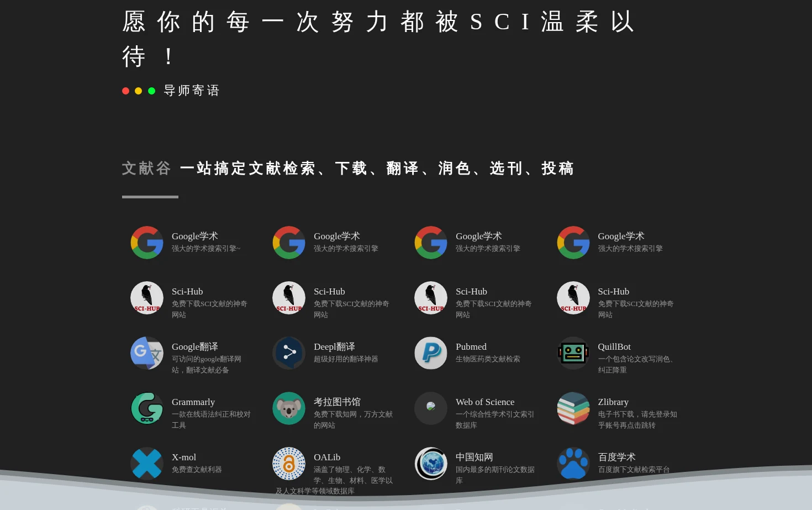Click the text '生物医药类文献检索'
This screenshot has height=510, width=812.
(x=488, y=359)
